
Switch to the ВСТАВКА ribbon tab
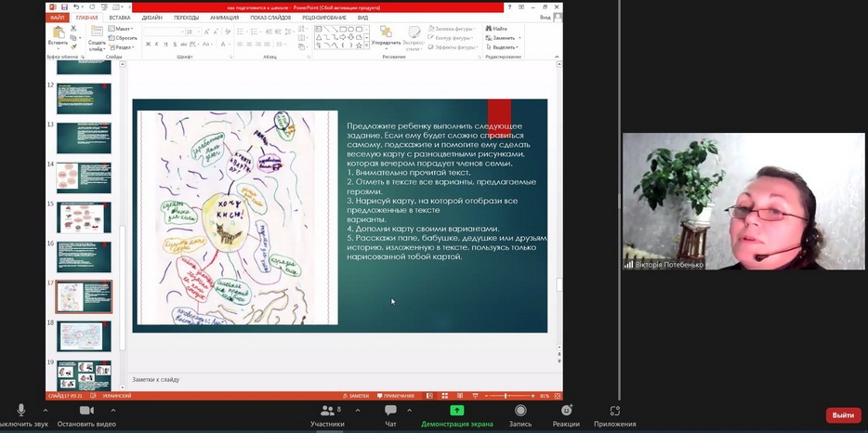119,17
